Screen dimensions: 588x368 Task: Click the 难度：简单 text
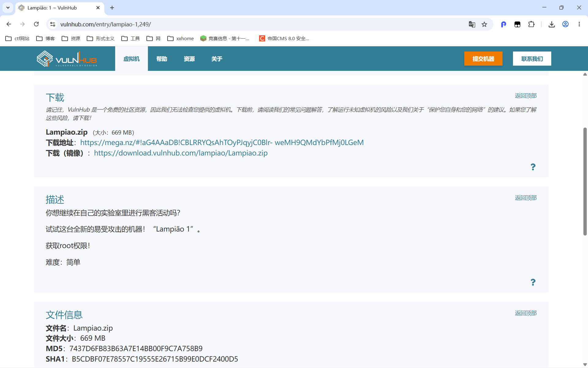click(x=63, y=262)
